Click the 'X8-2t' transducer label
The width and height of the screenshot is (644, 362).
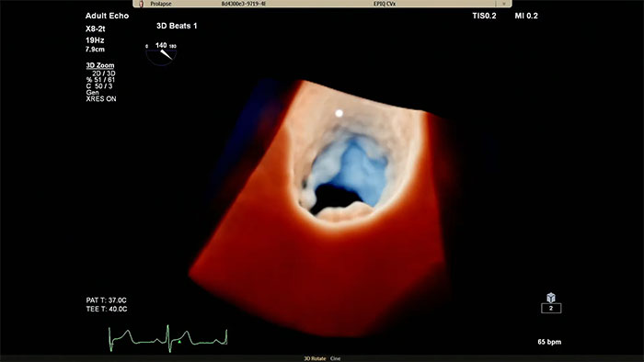[96, 29]
